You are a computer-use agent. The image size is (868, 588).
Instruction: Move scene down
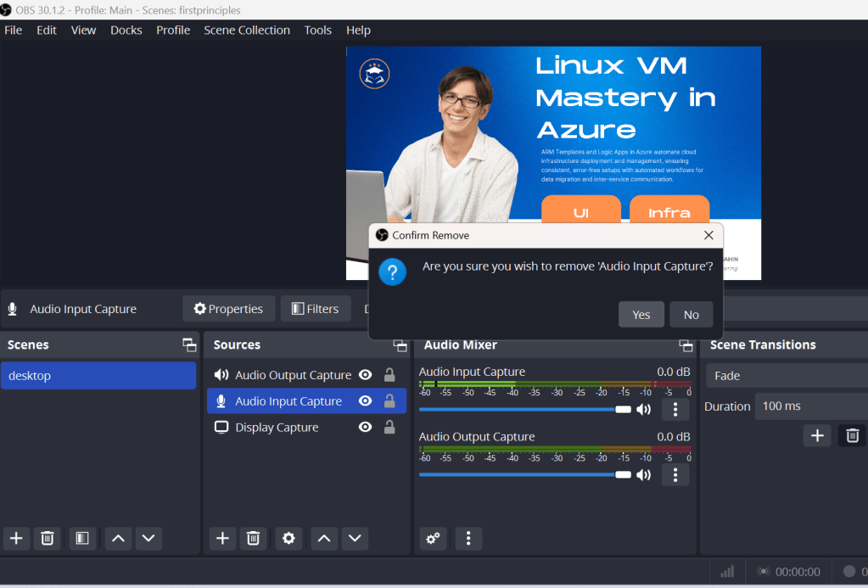148,538
